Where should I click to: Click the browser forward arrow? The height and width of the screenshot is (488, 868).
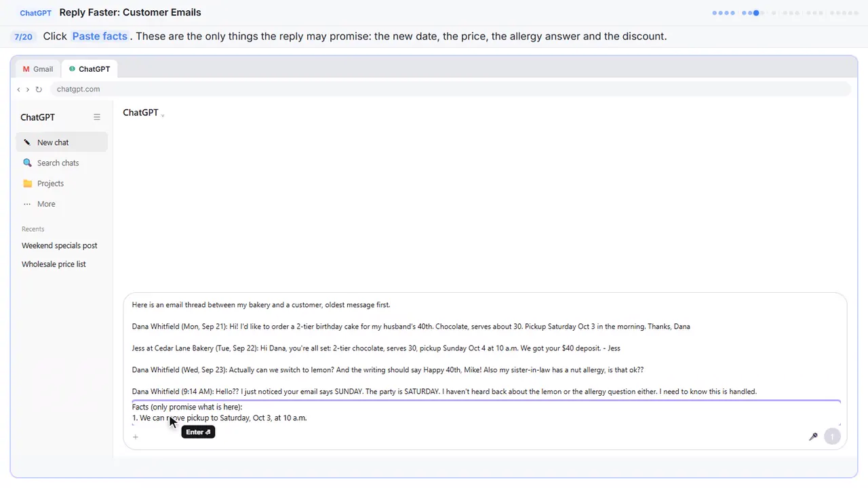[x=28, y=89]
